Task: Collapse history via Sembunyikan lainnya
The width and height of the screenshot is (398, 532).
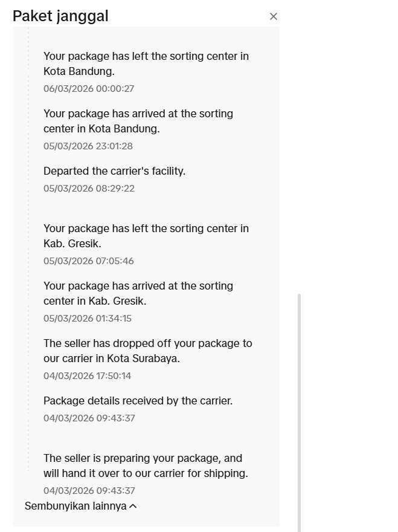Action: pos(75,506)
